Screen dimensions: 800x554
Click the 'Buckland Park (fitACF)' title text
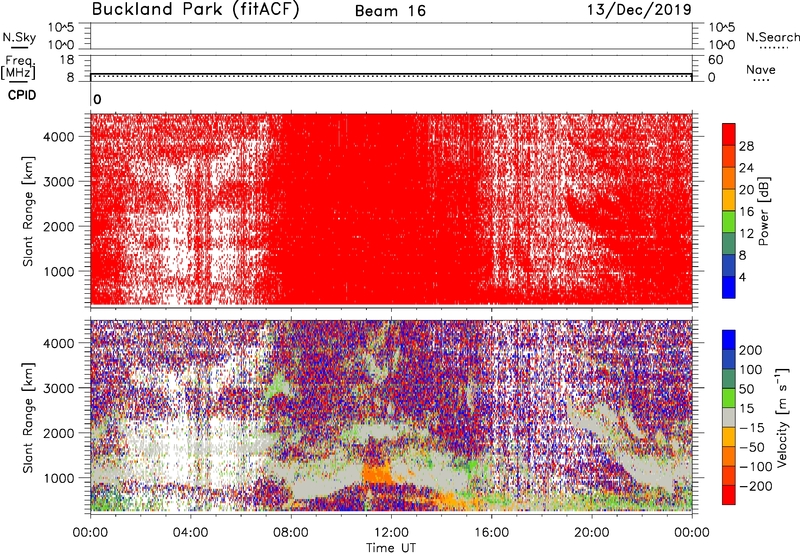pos(195,10)
